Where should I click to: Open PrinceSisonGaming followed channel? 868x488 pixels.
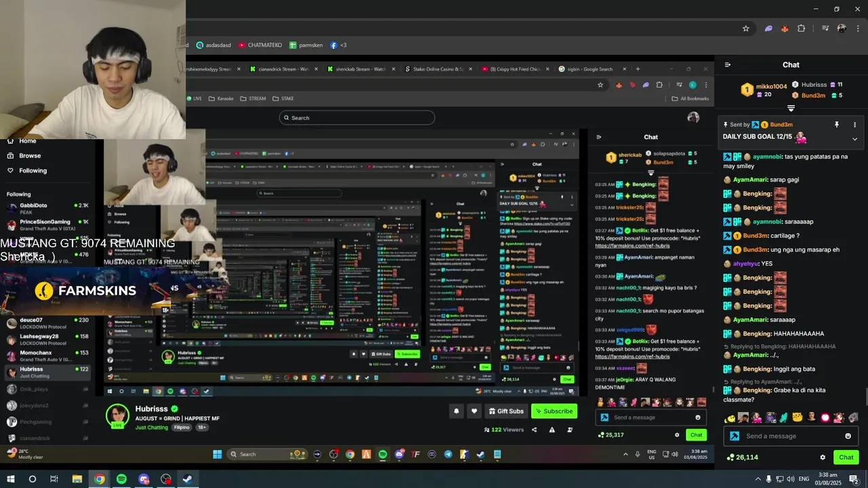point(47,224)
